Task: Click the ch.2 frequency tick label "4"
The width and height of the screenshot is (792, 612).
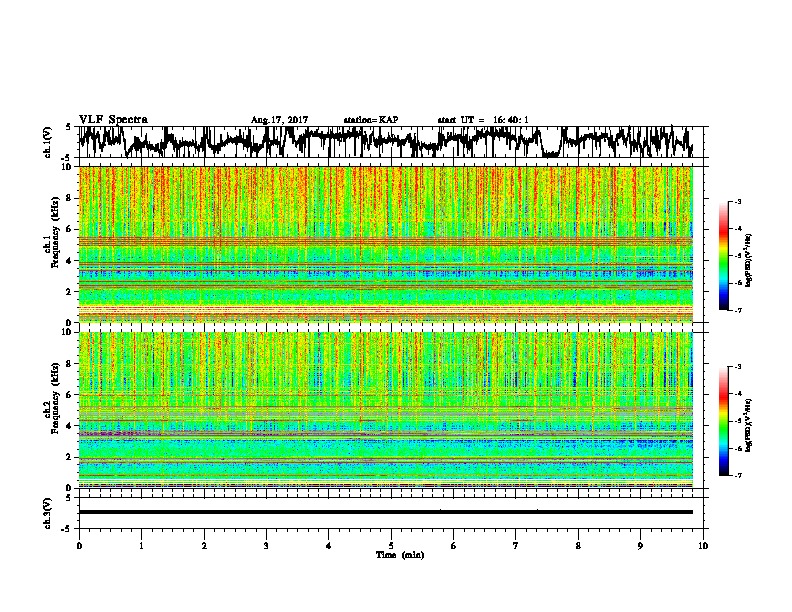Action: pos(71,426)
